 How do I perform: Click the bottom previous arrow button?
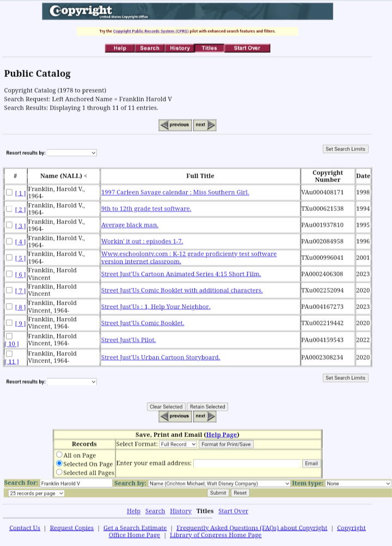coord(175,416)
